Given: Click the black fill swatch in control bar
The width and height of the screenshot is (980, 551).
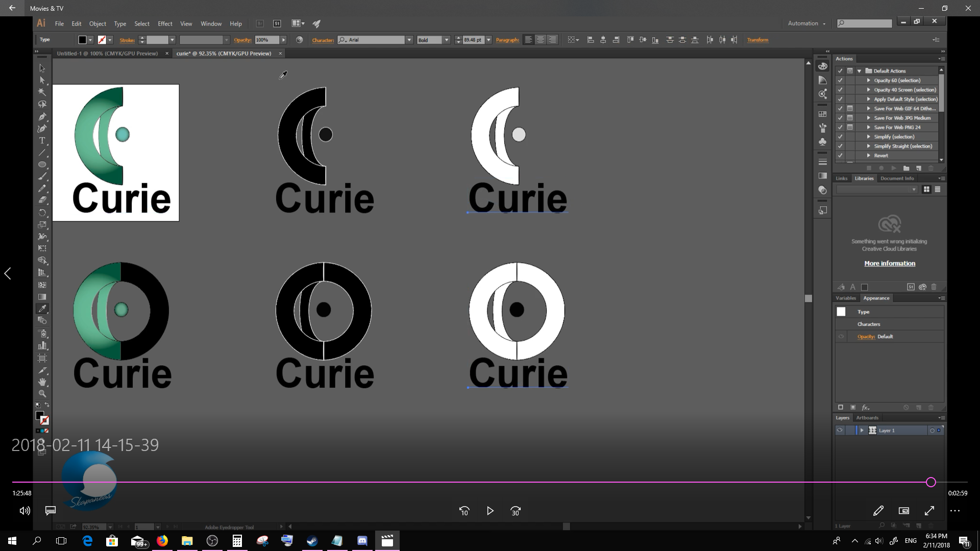Looking at the screenshot, I should pos(82,40).
